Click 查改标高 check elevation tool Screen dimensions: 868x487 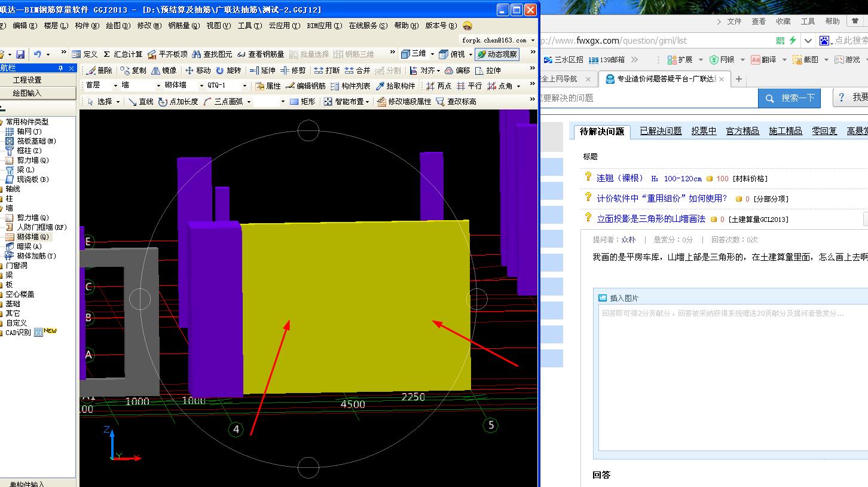(x=456, y=102)
